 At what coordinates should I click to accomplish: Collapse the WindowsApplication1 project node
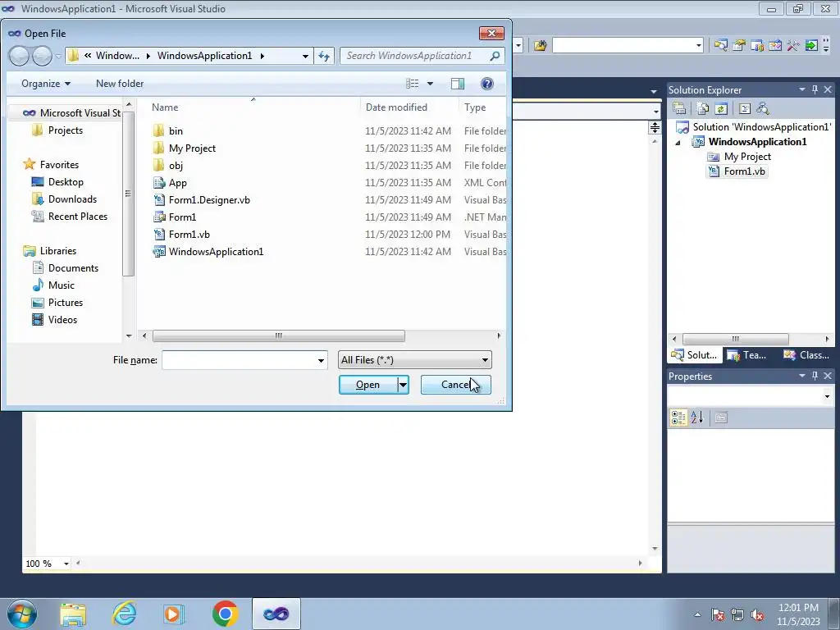[x=678, y=143]
